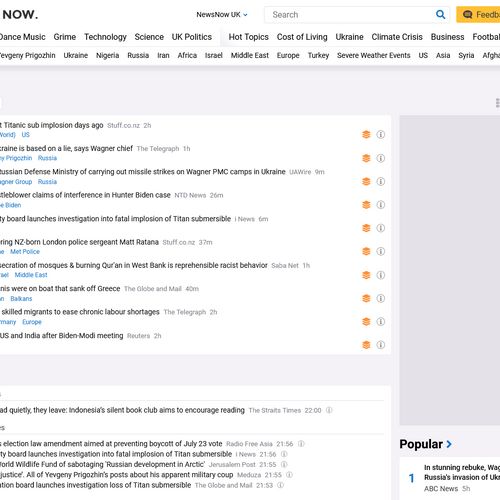This screenshot has width=500, height=500.
Task: Click the Feedback speech bubble icon
Action: tap(467, 15)
